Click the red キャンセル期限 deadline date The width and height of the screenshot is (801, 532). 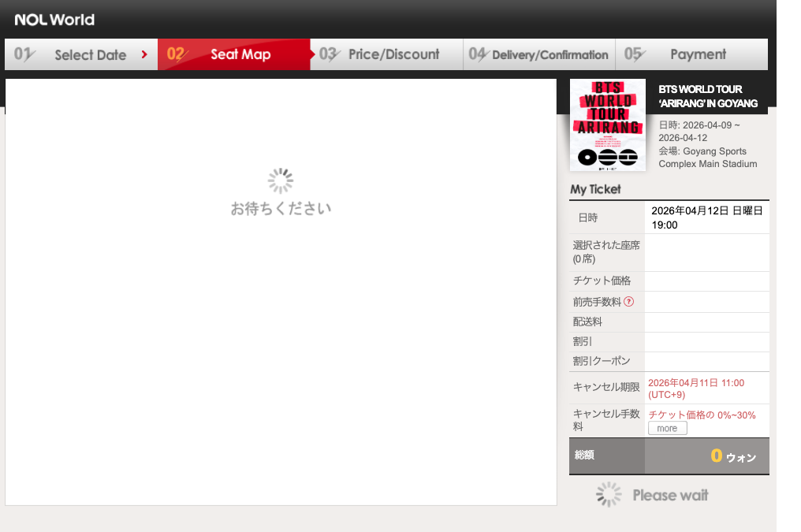pos(695,388)
